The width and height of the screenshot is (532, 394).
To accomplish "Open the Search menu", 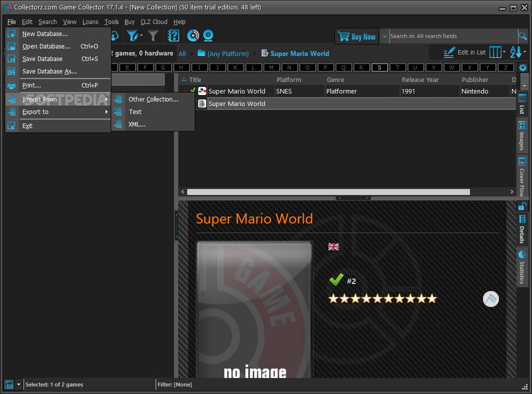I will (x=48, y=22).
